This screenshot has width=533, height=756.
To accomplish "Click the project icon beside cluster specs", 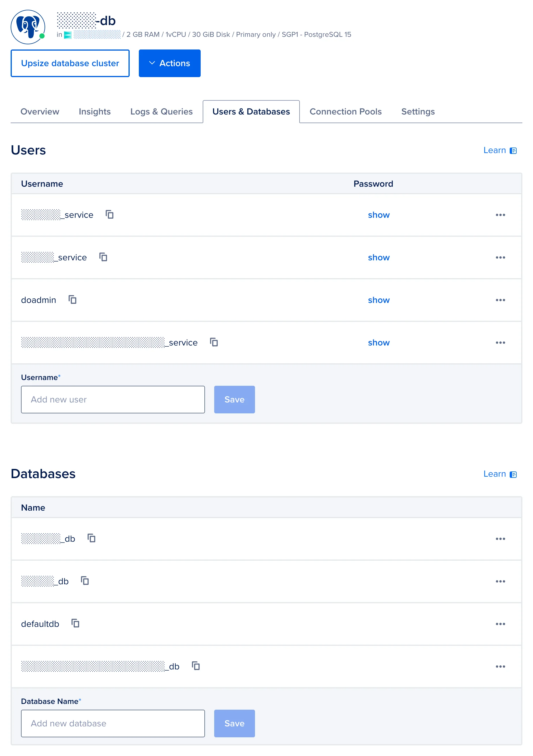I will point(68,35).
